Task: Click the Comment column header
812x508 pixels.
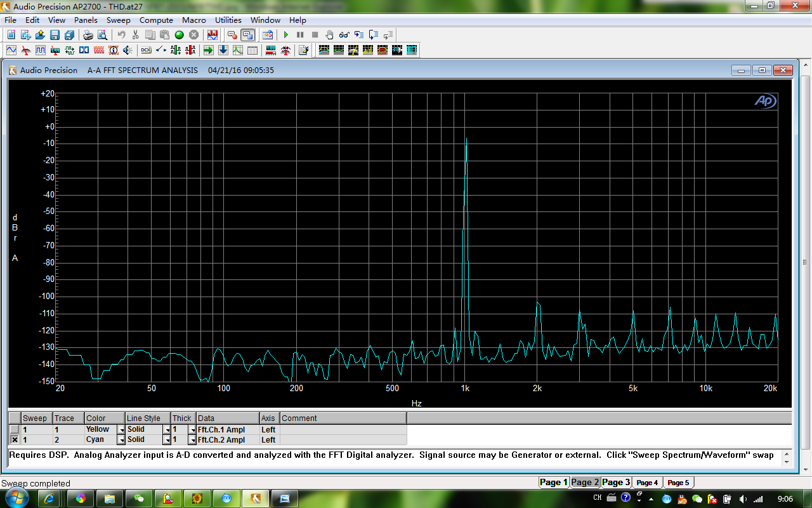Action: click(x=343, y=418)
